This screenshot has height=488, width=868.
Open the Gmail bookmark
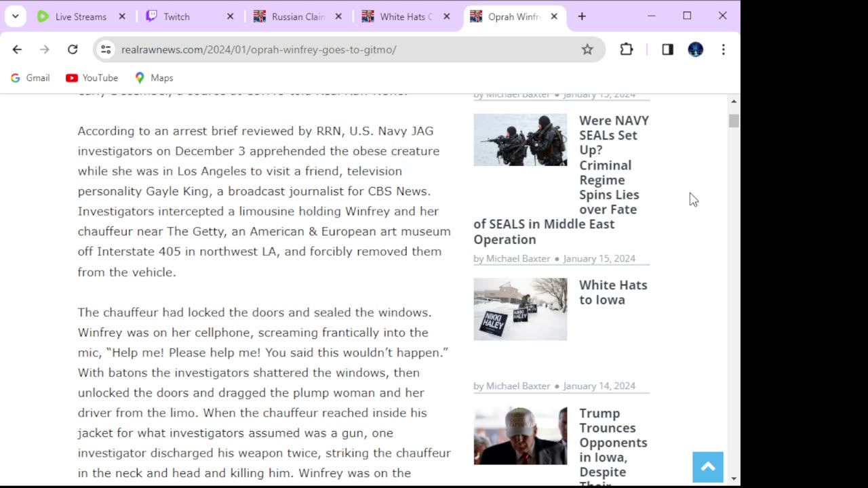(31, 78)
